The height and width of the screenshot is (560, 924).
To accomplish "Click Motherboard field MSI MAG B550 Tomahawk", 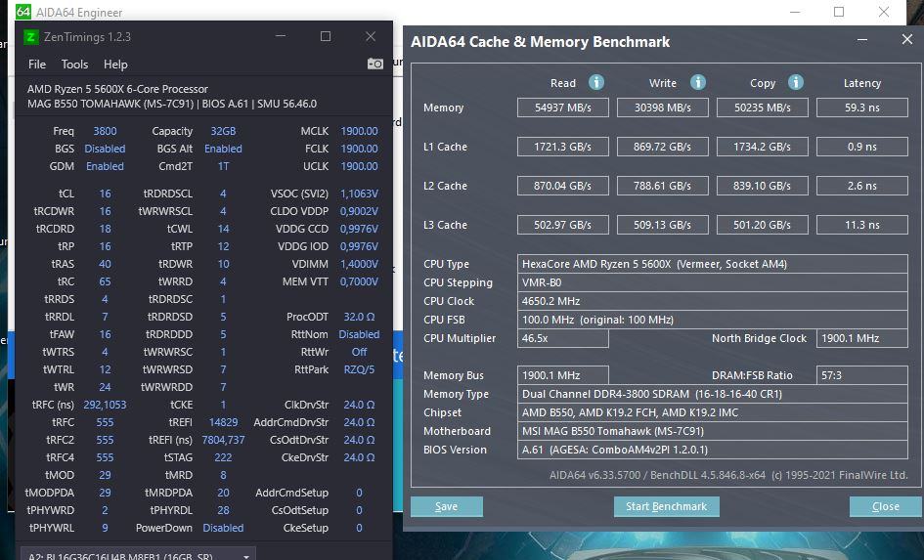I will click(x=713, y=431).
